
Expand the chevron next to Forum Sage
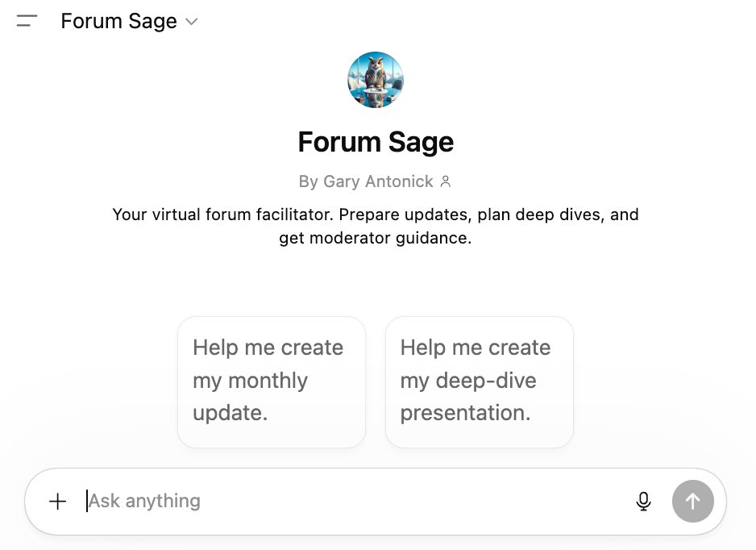click(x=191, y=23)
